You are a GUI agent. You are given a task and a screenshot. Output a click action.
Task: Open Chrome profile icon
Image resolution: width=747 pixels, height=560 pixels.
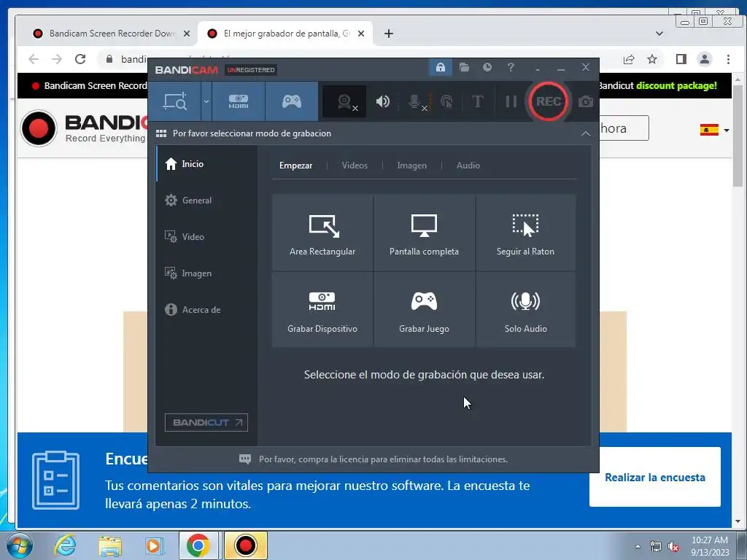pyautogui.click(x=704, y=59)
